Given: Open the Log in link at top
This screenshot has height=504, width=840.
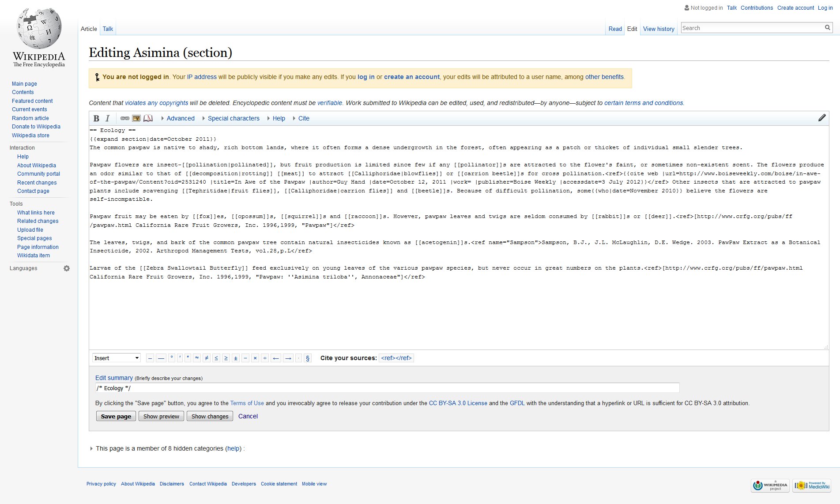Looking at the screenshot, I should click(825, 8).
